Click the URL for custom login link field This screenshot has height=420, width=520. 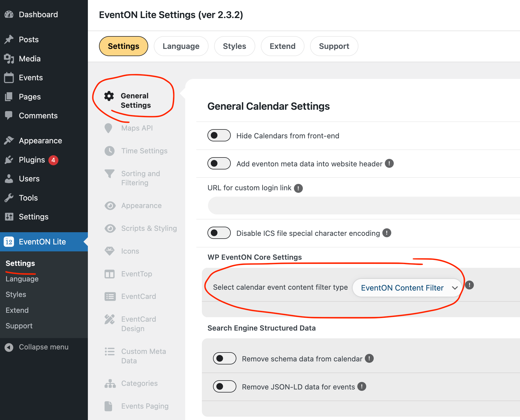point(364,206)
